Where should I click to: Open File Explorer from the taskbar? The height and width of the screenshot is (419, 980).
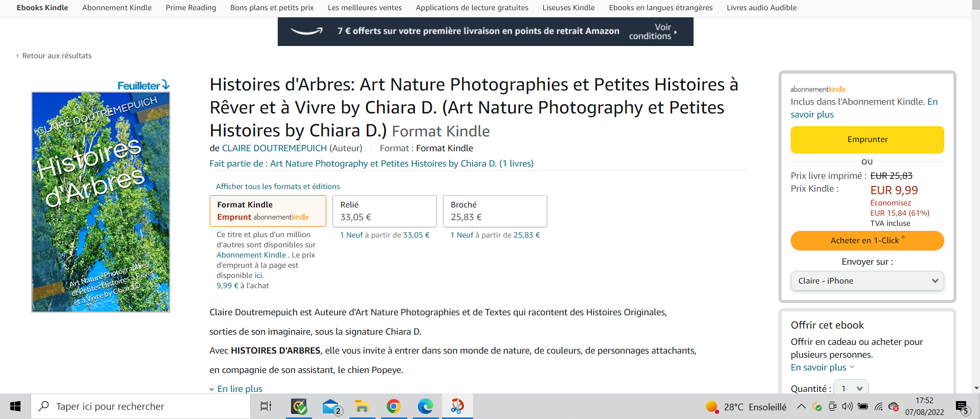(362, 406)
